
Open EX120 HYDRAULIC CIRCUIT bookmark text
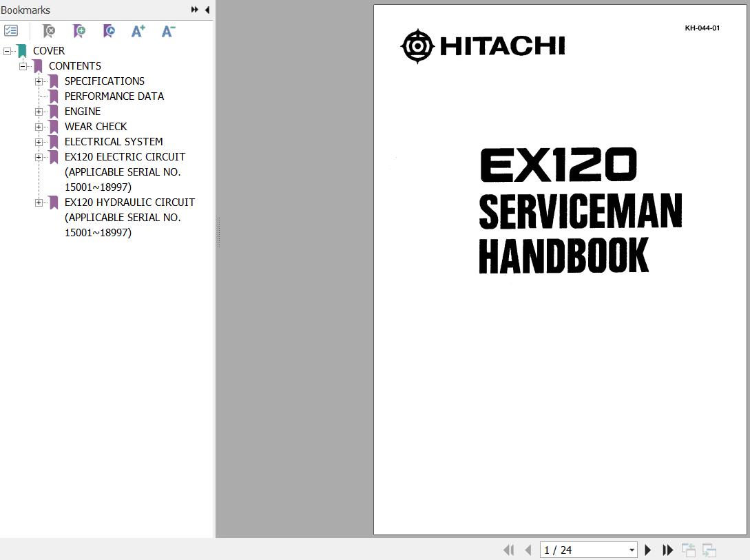tap(129, 217)
